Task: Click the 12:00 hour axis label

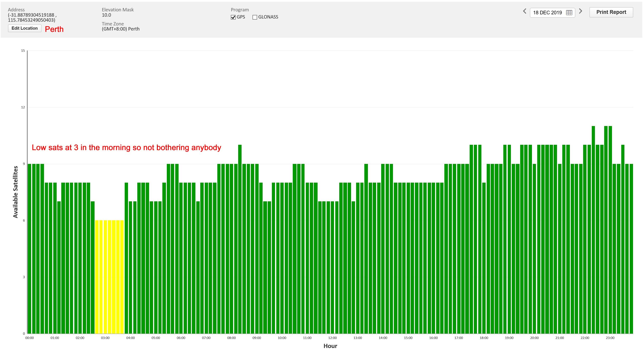Action: (x=332, y=338)
